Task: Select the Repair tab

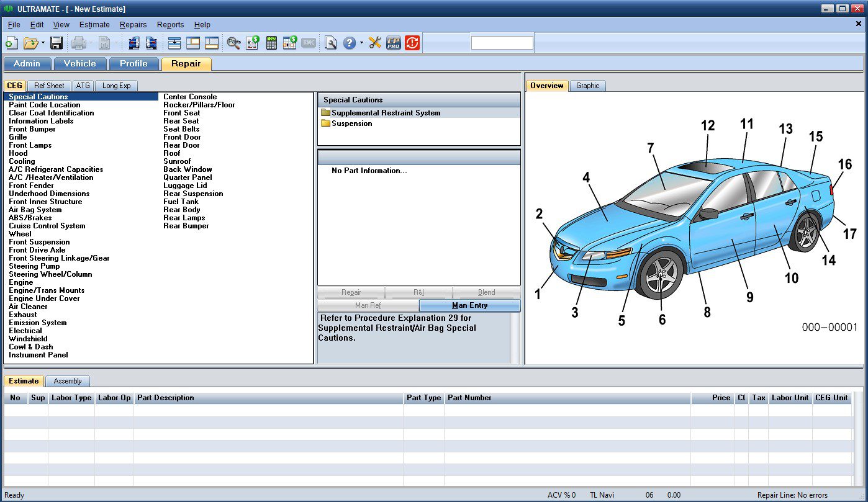Action: coord(186,63)
